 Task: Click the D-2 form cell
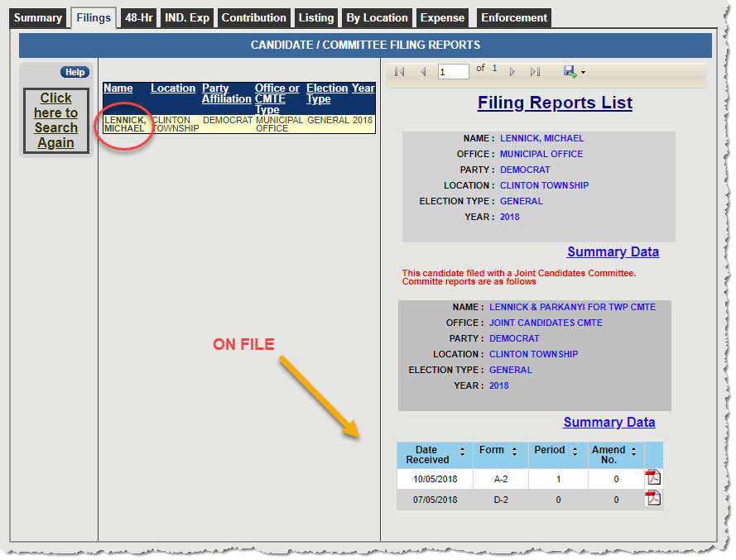[501, 500]
